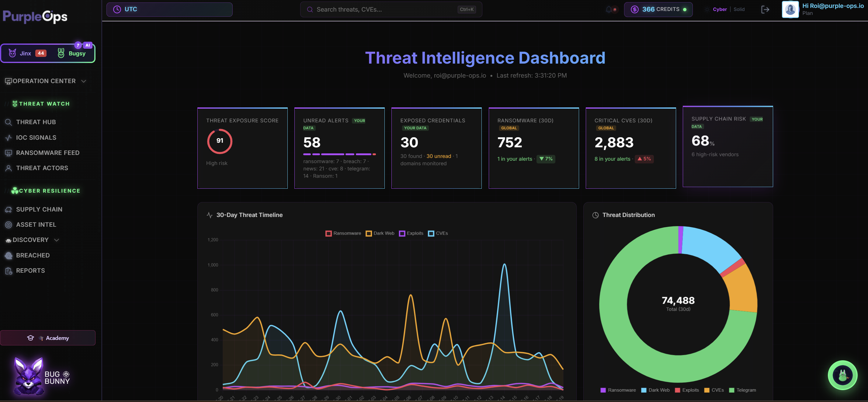Screen dimensions: 868x402
Task: Open the Threat Exposure Score card
Action: (x=242, y=148)
